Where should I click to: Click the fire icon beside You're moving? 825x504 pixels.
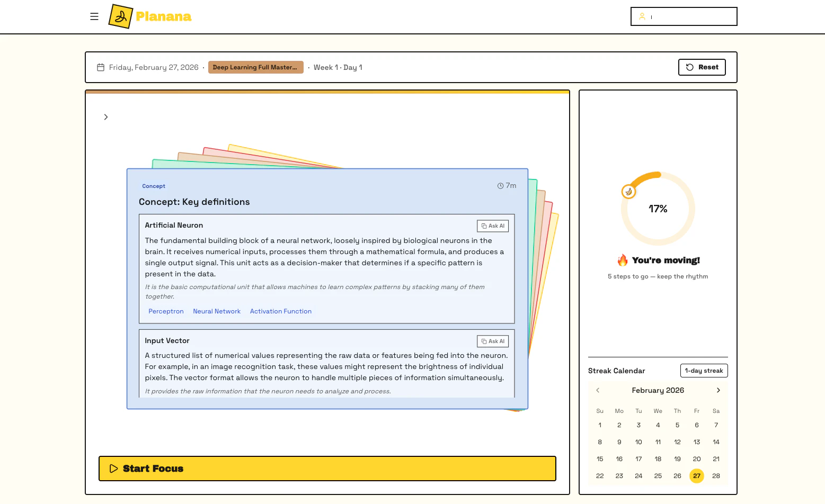point(623,260)
